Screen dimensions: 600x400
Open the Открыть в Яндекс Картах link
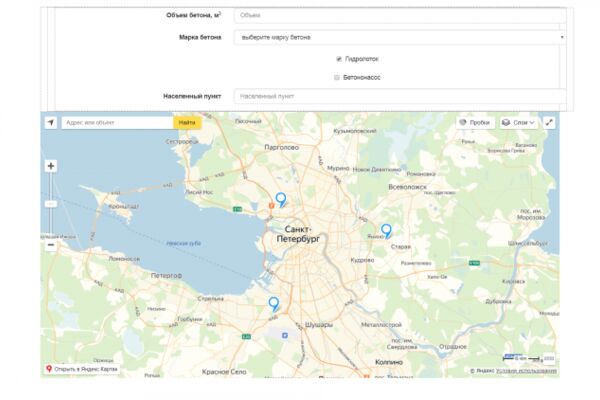point(82,369)
